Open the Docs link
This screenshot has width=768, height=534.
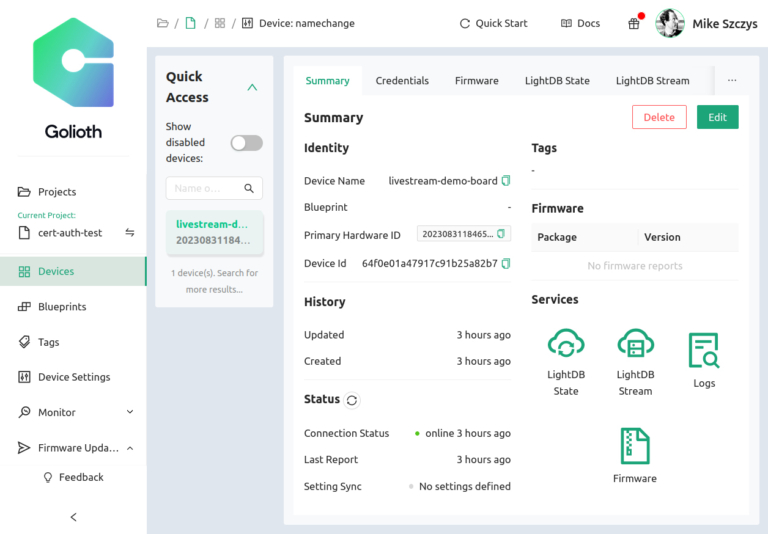coord(580,23)
